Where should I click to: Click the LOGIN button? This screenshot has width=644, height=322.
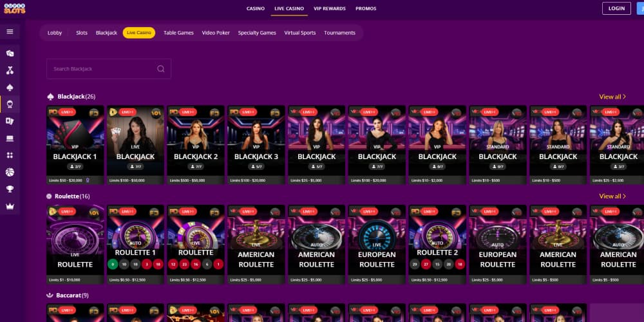[x=616, y=8]
